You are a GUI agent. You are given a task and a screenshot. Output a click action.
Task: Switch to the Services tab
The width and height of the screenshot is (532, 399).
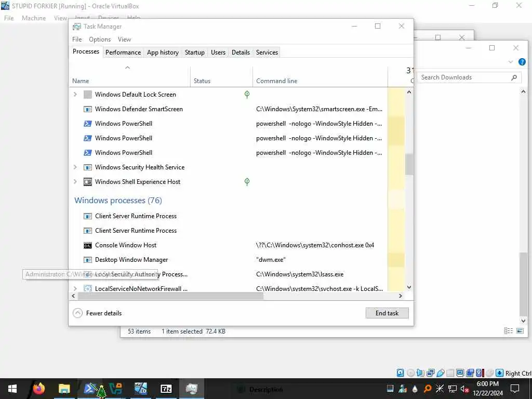click(x=267, y=52)
